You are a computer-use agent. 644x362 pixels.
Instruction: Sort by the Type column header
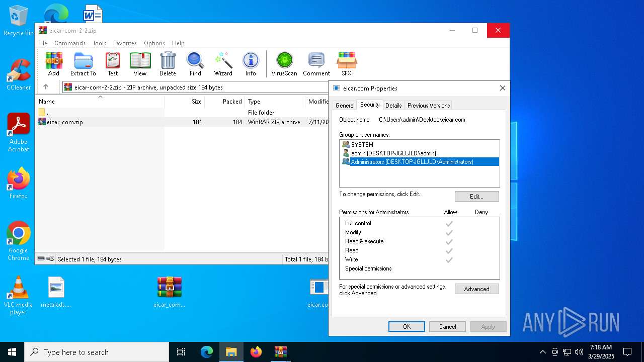pos(275,101)
